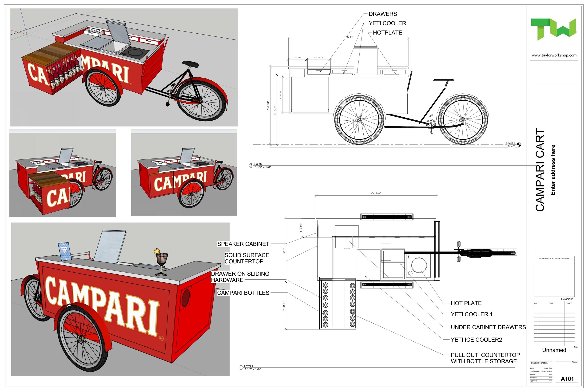Select the top large cart perspective render
Screen dimensions: 588x392
click(x=124, y=67)
